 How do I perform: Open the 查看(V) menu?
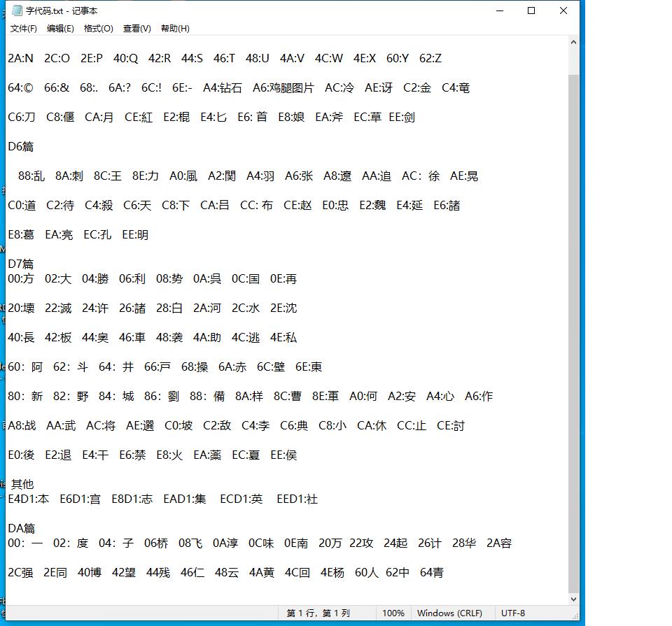136,29
